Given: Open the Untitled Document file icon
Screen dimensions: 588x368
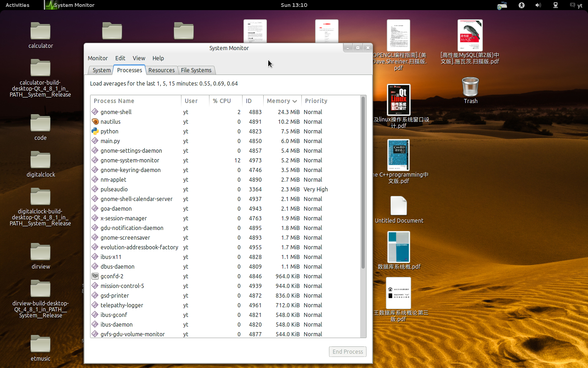Looking at the screenshot, I should (398, 206).
